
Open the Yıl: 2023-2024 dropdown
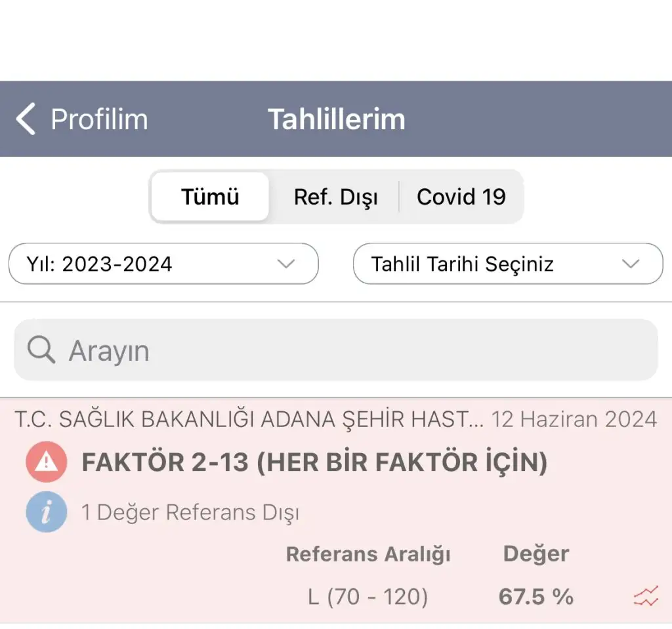click(163, 264)
